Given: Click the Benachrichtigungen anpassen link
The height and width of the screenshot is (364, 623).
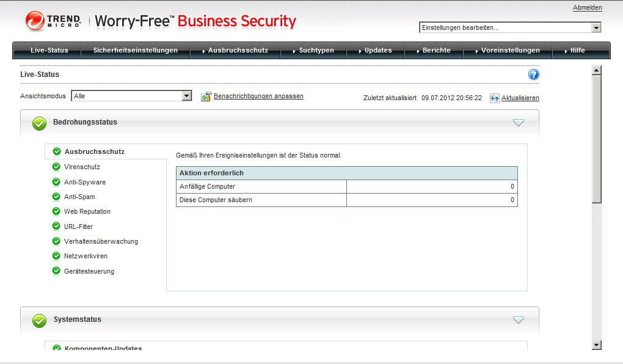Looking at the screenshot, I should (x=258, y=96).
